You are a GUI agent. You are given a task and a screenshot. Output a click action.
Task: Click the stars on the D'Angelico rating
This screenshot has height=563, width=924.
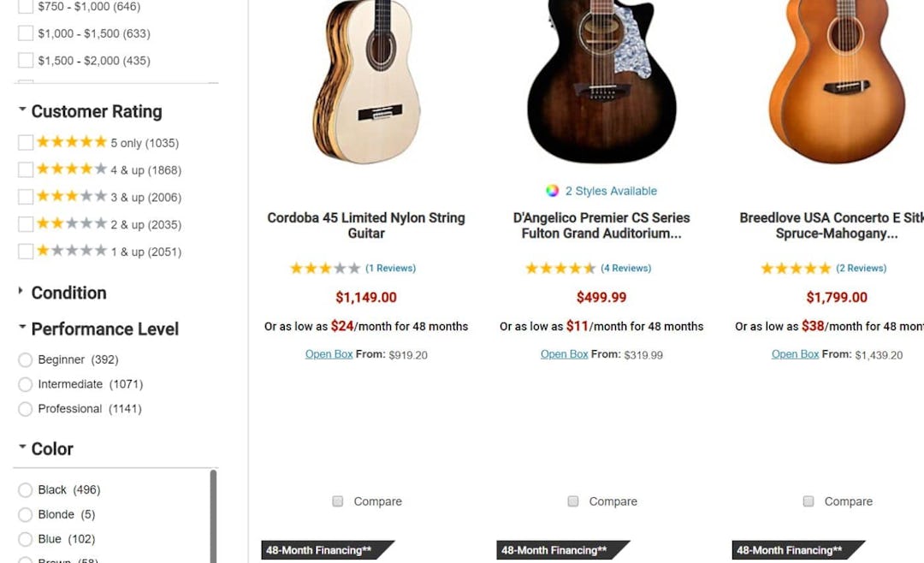coord(559,268)
